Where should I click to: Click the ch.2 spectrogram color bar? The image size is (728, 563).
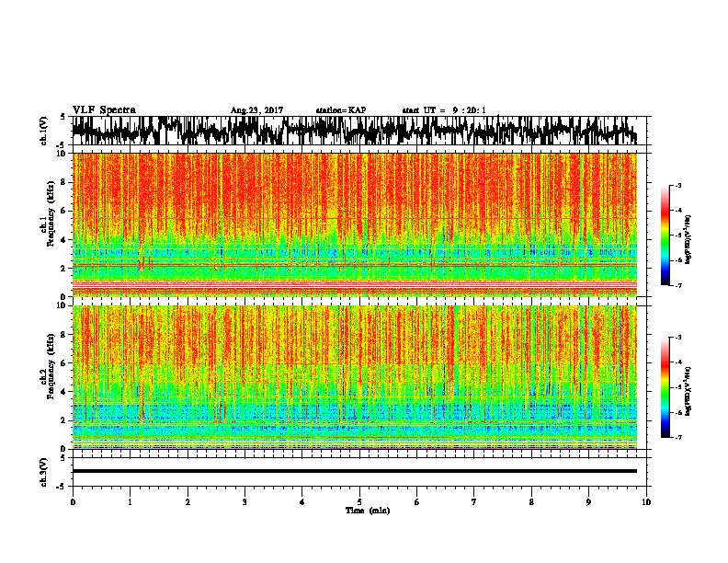[x=665, y=387]
